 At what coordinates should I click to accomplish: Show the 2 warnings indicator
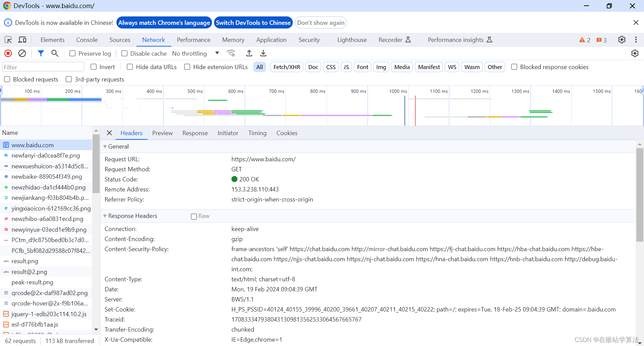(x=585, y=40)
